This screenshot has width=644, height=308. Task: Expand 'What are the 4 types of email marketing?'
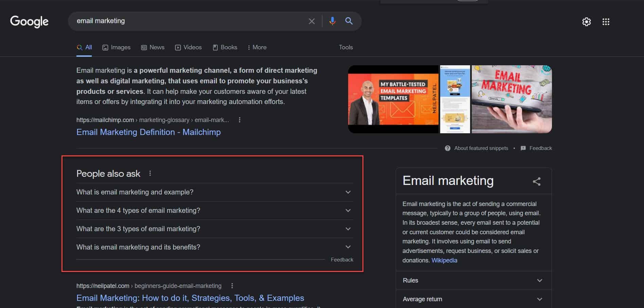pos(348,210)
